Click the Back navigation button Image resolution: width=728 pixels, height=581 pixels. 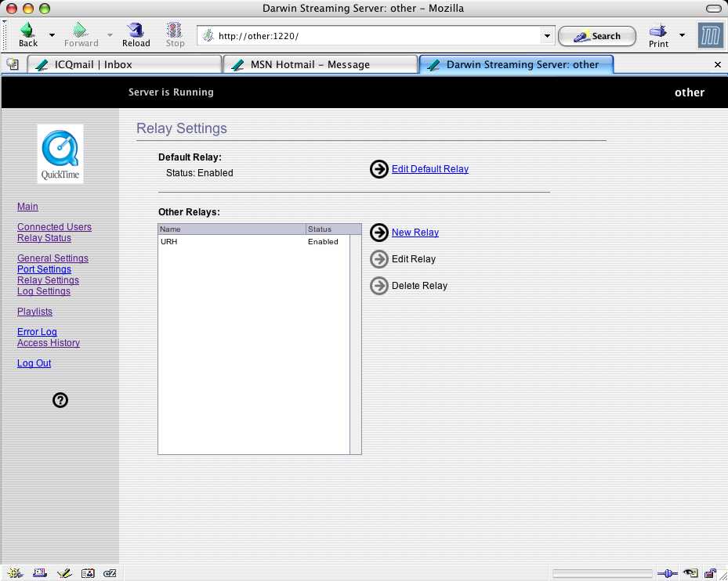click(x=27, y=34)
